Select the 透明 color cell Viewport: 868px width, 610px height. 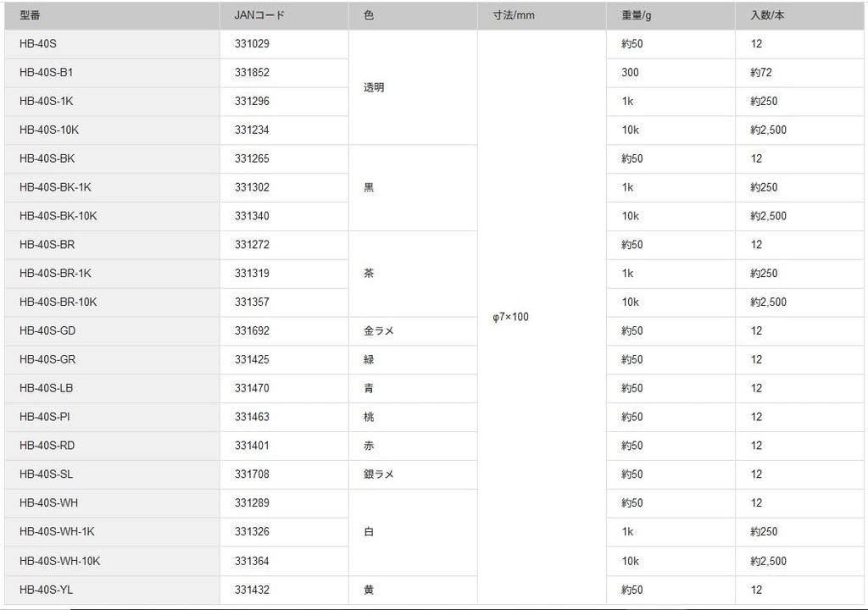point(413,87)
